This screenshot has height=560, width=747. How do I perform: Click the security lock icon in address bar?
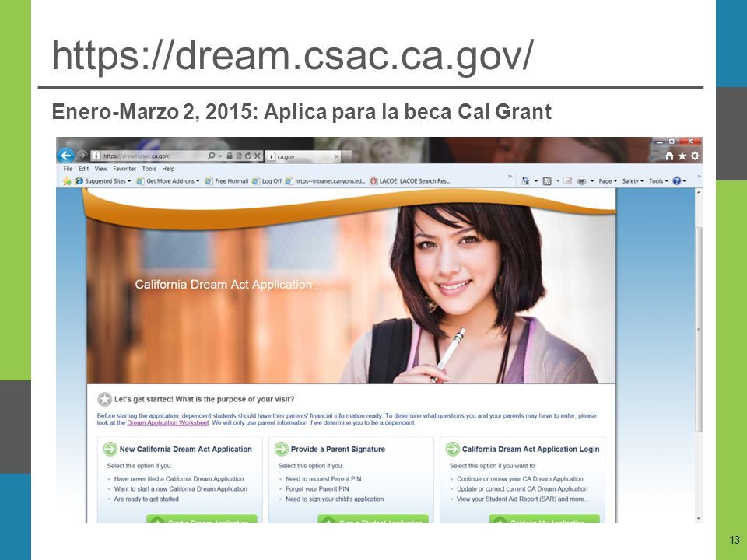click(x=230, y=156)
